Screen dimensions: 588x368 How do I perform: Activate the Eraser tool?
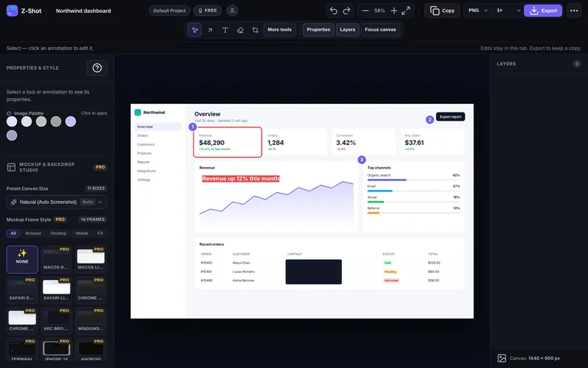pyautogui.click(x=240, y=30)
